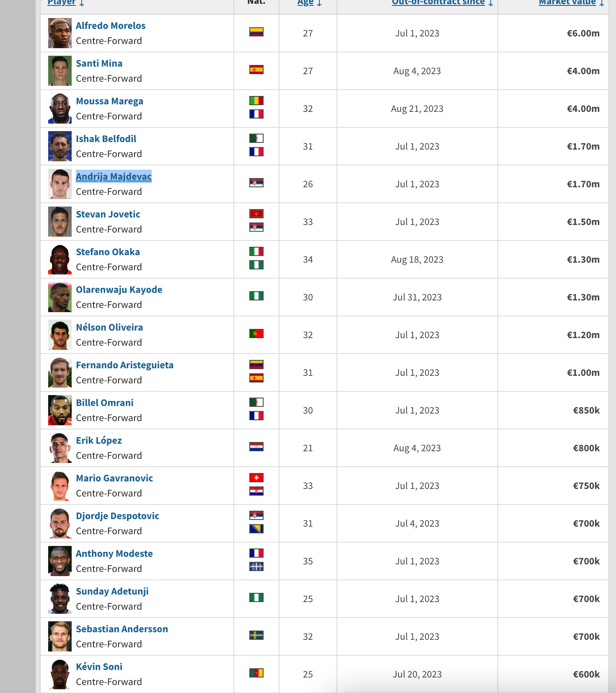The image size is (616, 693).
Task: Click the Serbia flag next to Andrija Majdevac
Action: point(256,183)
